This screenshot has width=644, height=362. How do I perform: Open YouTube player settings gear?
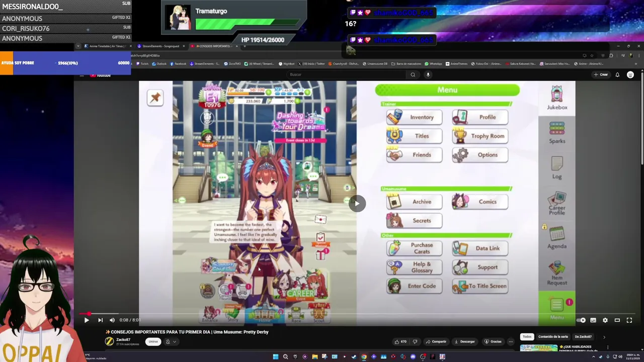605,320
